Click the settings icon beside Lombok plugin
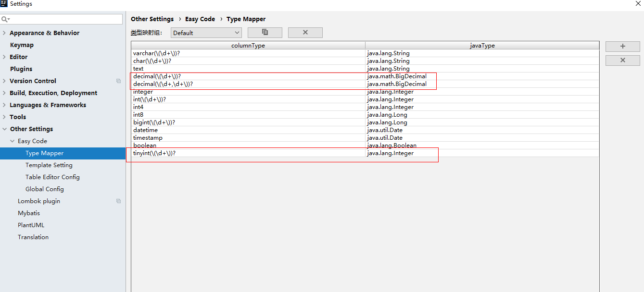The height and width of the screenshot is (292, 644). pyautogui.click(x=118, y=201)
